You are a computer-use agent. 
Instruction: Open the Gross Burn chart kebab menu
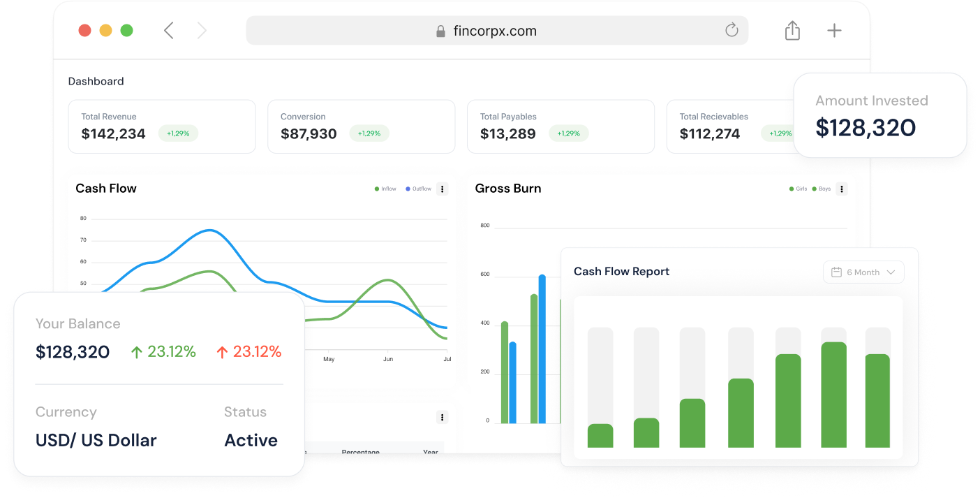tap(841, 189)
